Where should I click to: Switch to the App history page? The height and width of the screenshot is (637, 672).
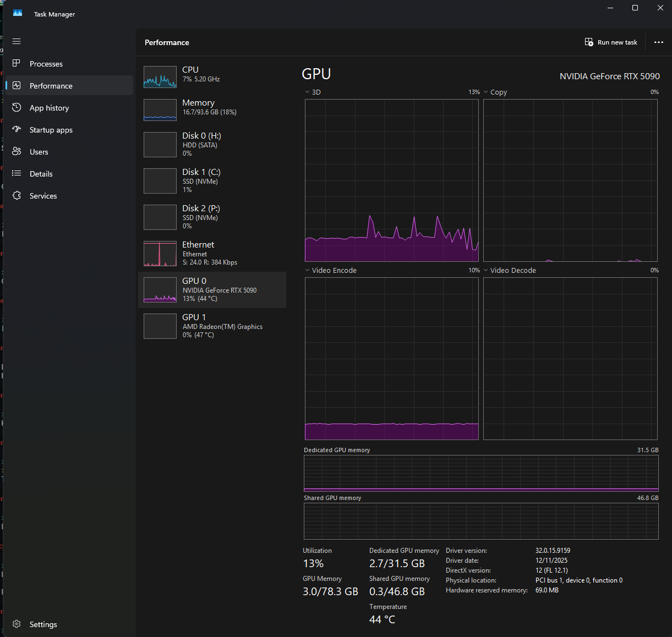[69, 108]
